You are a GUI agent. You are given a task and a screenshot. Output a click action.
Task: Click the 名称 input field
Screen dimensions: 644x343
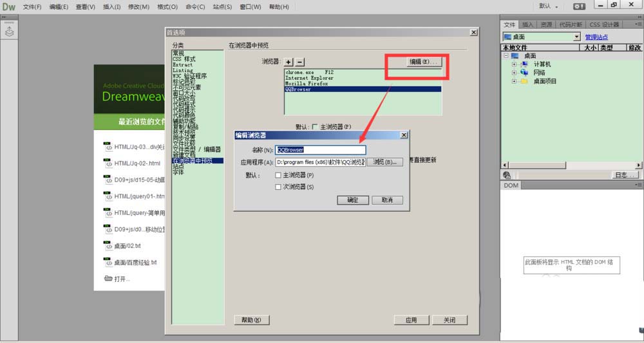[321, 150]
